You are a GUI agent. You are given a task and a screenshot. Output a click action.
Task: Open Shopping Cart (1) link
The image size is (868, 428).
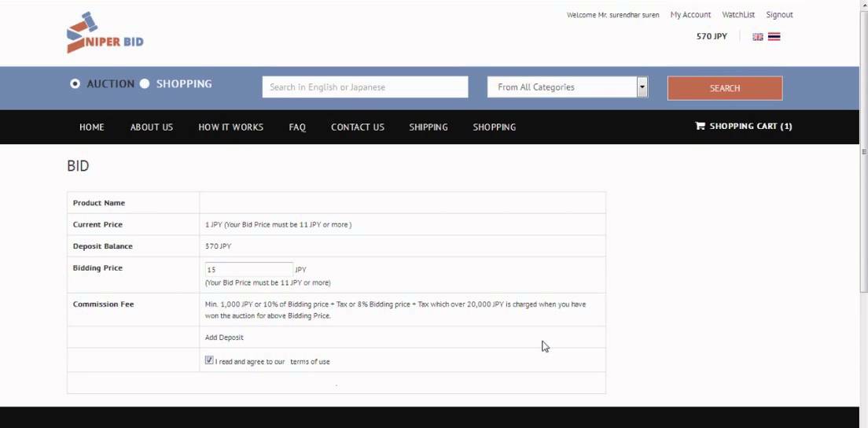click(744, 126)
